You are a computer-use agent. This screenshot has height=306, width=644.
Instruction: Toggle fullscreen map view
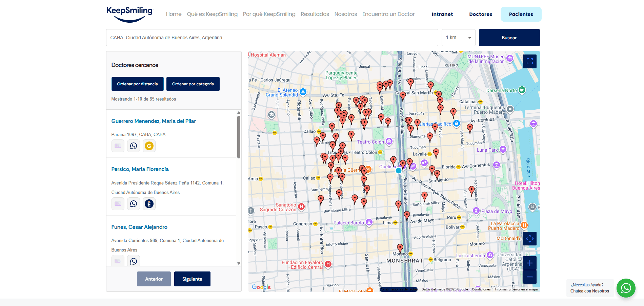(x=529, y=61)
